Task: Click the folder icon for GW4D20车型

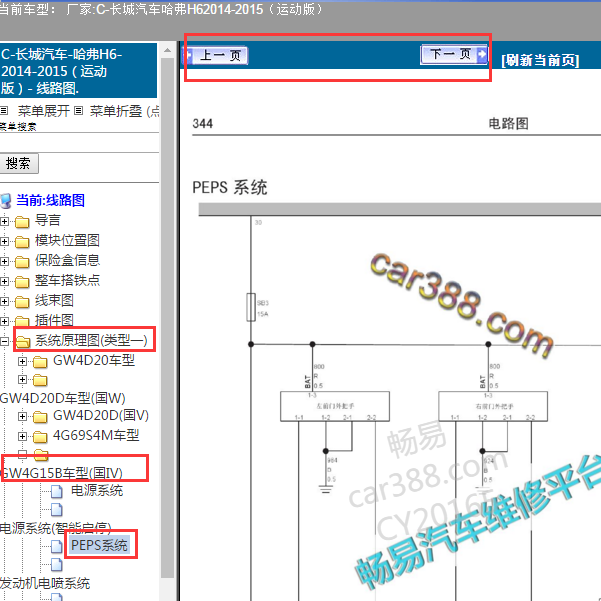Action: (x=40, y=361)
